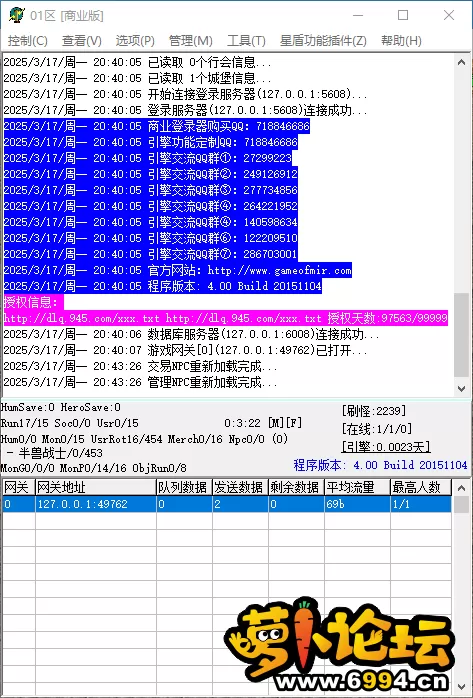Click the log line 商业登录器购买QQ: 718846686
Viewport: 473px width, 698px height.
point(157,126)
